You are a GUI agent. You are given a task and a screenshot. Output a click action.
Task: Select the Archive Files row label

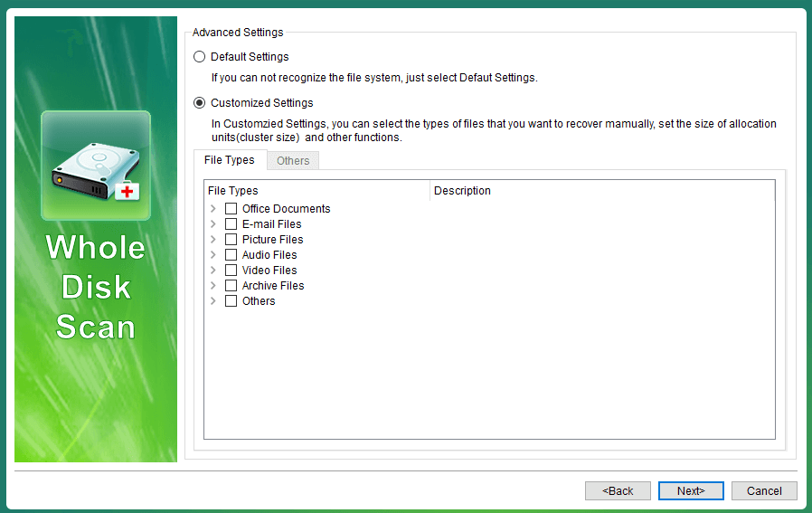(x=273, y=286)
